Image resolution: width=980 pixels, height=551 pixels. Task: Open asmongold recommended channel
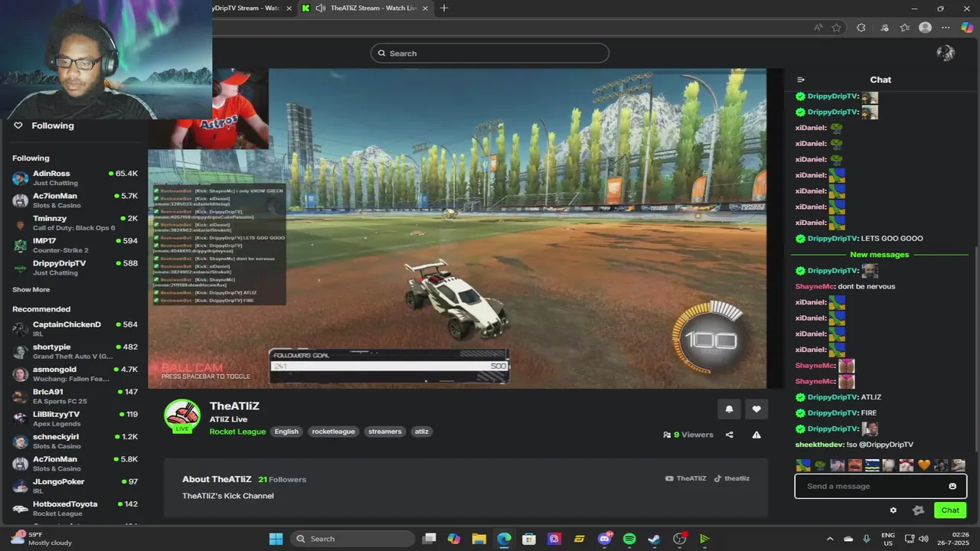[x=75, y=373]
